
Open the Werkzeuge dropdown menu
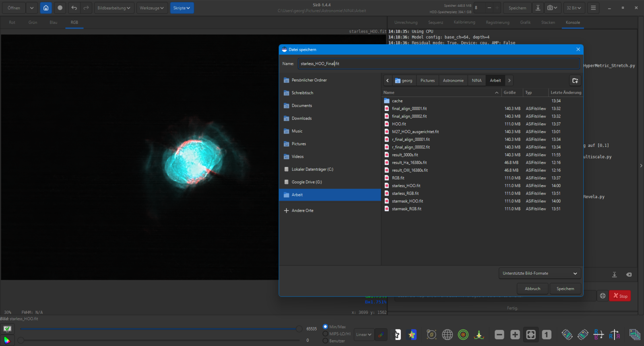[152, 8]
